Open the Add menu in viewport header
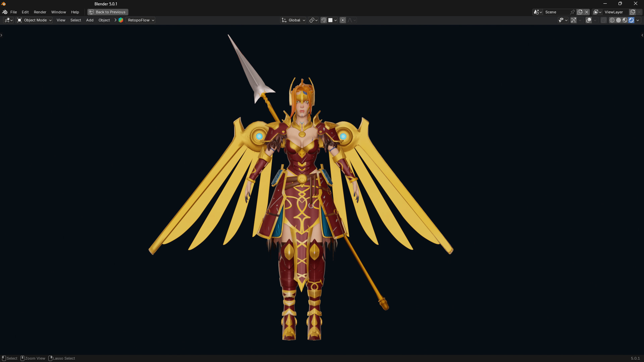The width and height of the screenshot is (644, 362). click(x=90, y=20)
